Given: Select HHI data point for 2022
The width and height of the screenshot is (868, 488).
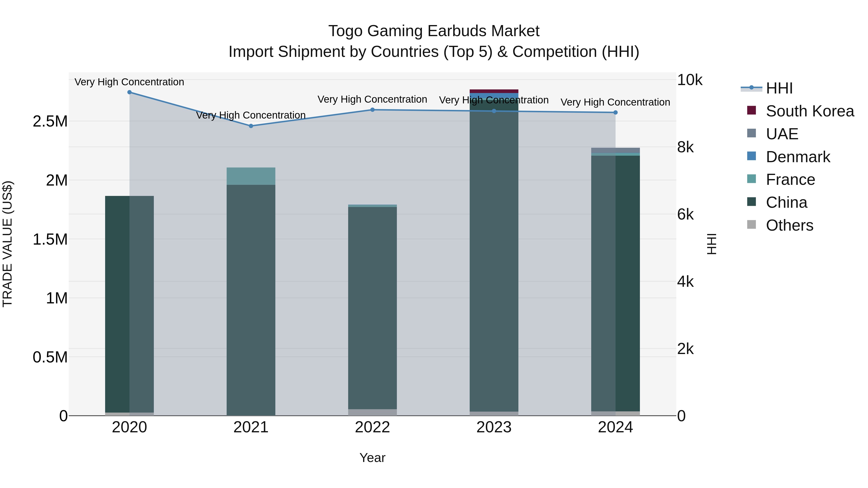Looking at the screenshot, I should coord(372,110).
